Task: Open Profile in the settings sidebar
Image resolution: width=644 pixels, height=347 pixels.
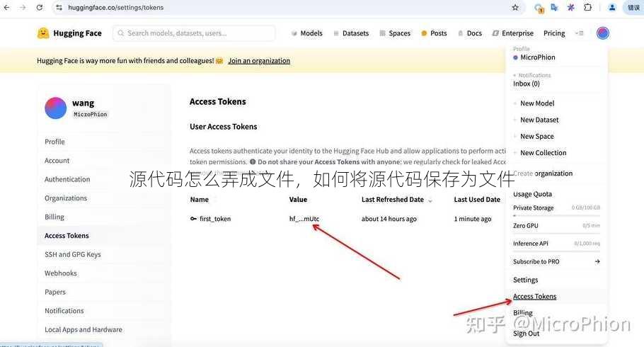Action: coord(54,142)
